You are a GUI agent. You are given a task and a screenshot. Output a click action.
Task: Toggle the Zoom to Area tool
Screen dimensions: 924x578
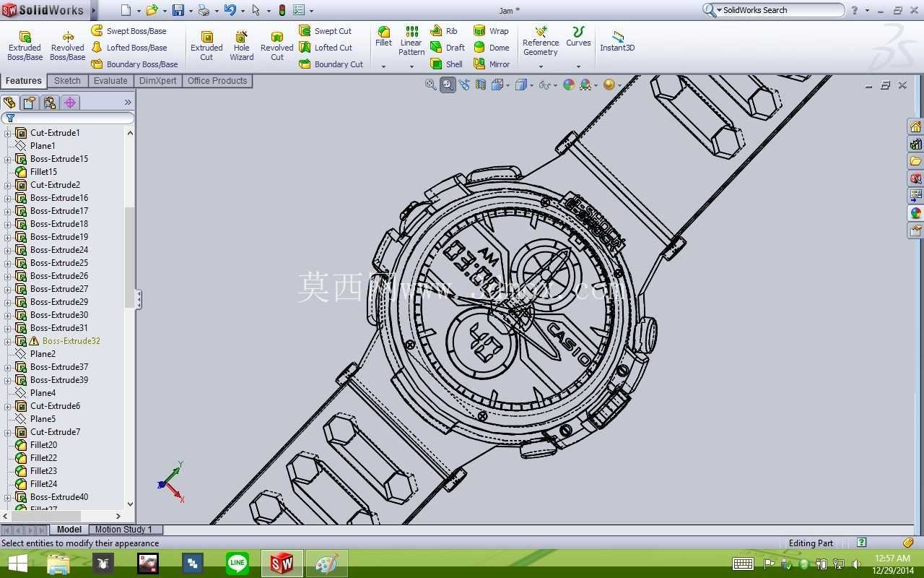(x=448, y=85)
